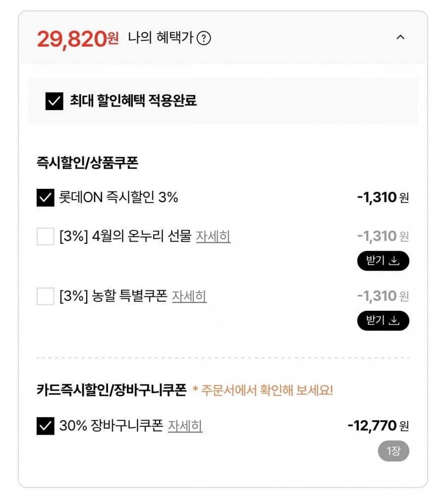Download 농할 특별쿠폰 with 받기 button
The height and width of the screenshot is (504, 446).
coord(383,321)
